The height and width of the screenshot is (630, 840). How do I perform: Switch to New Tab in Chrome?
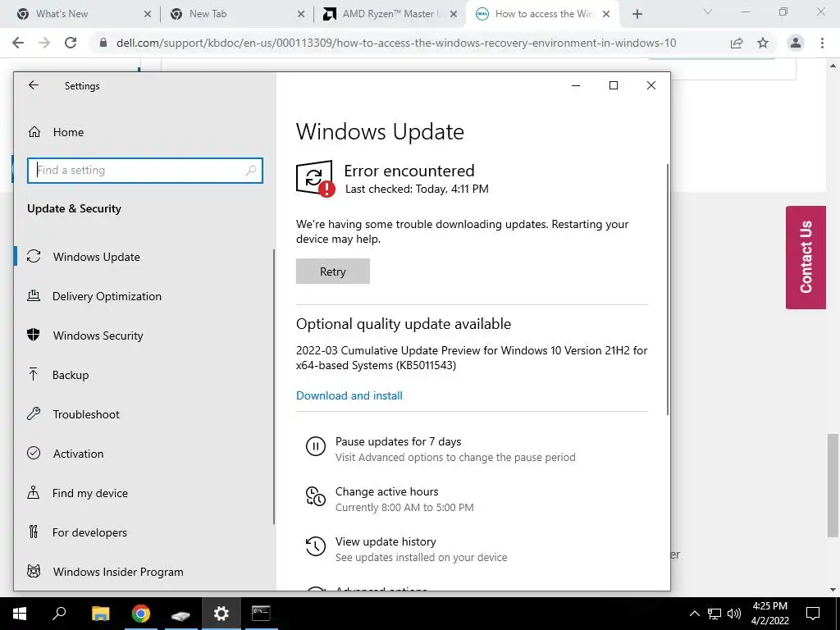coord(235,14)
